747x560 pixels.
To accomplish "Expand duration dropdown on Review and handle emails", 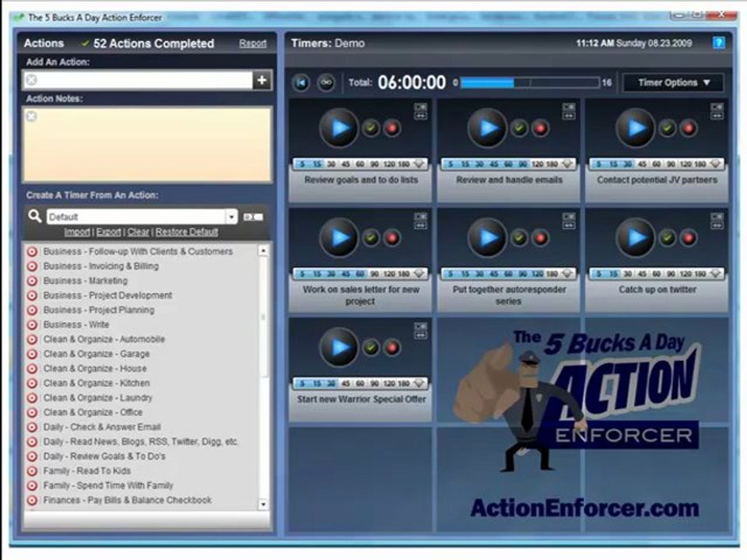I will 567,164.
